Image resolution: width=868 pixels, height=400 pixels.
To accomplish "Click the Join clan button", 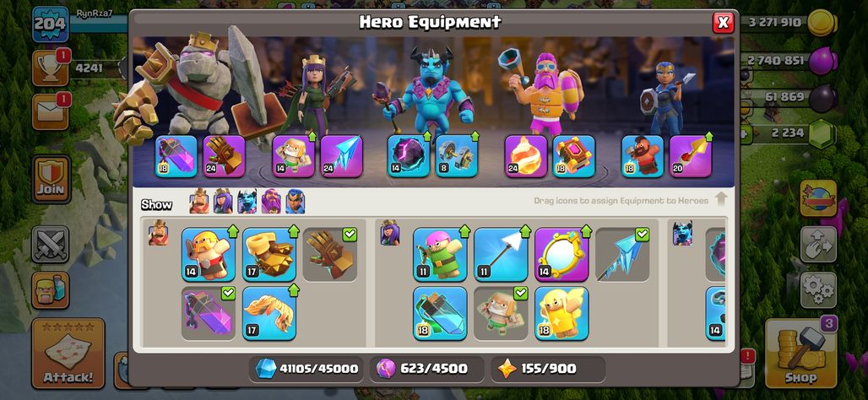I will pyautogui.click(x=51, y=179).
